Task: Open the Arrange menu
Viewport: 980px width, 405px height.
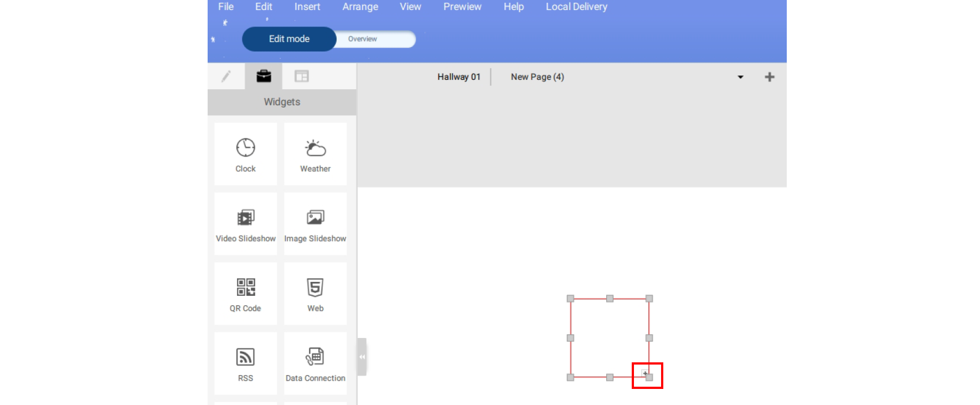Action: tap(360, 7)
